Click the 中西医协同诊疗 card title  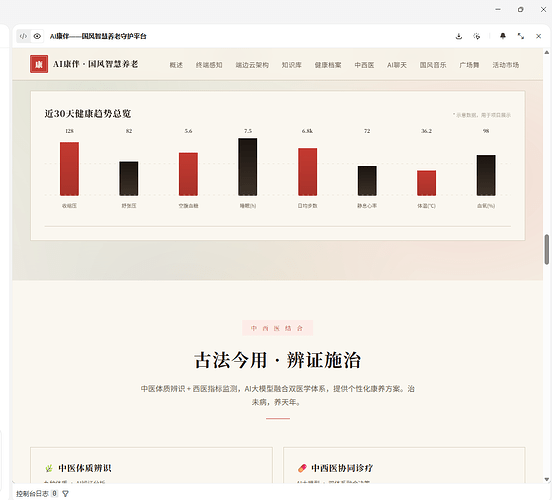[x=342, y=468]
